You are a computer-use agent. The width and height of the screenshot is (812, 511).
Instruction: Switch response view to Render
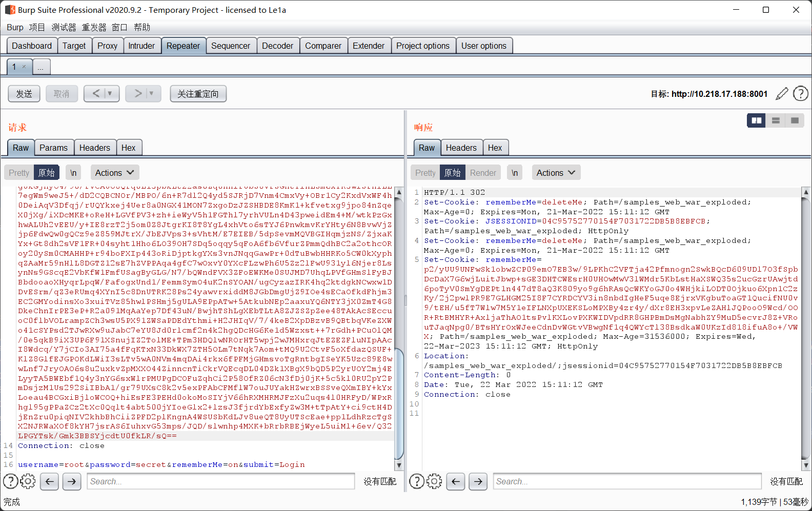click(x=483, y=173)
